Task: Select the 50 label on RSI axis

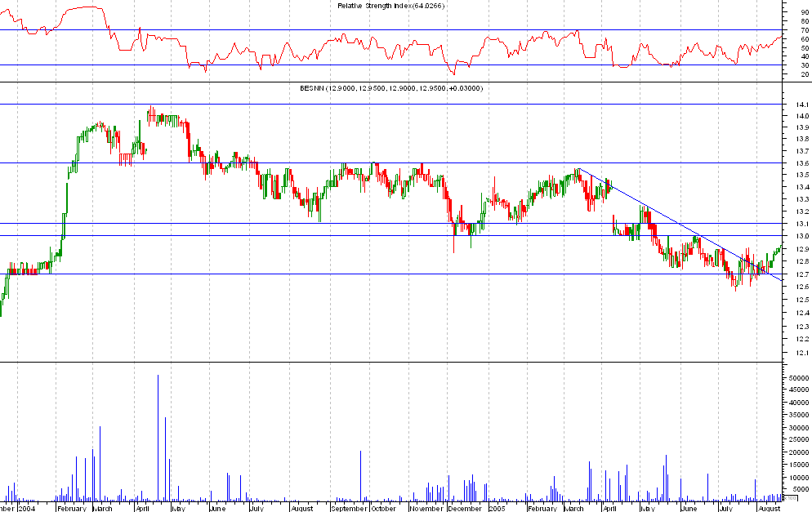Action: tap(805, 47)
